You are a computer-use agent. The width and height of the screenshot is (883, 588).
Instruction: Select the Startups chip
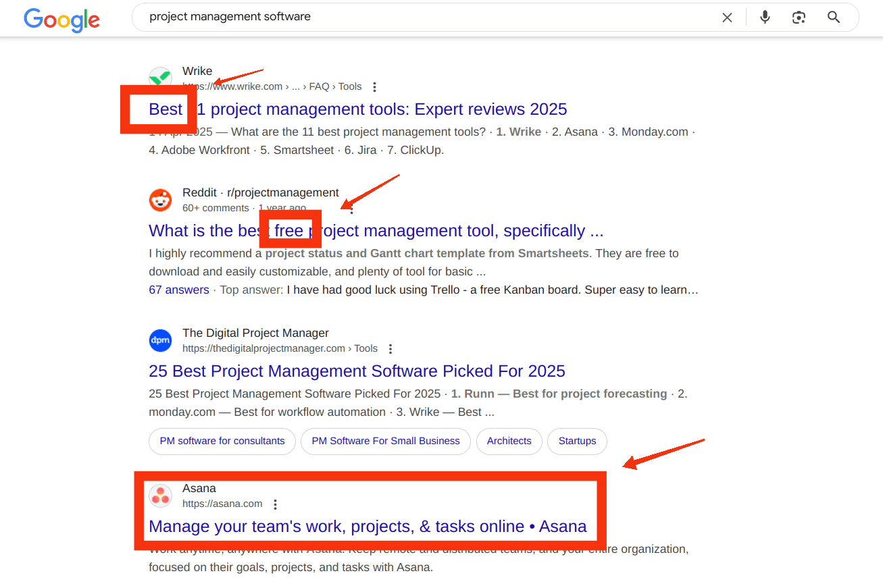point(577,441)
